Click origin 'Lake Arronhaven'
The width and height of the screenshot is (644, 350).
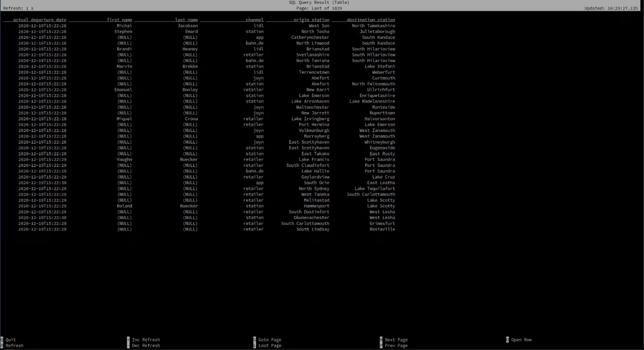click(x=310, y=101)
